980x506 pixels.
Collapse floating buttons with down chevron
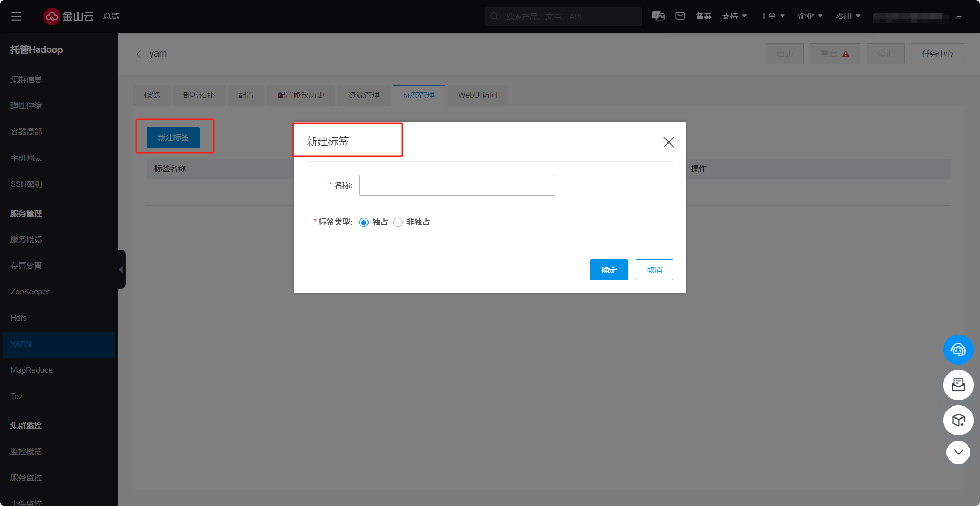pos(958,452)
